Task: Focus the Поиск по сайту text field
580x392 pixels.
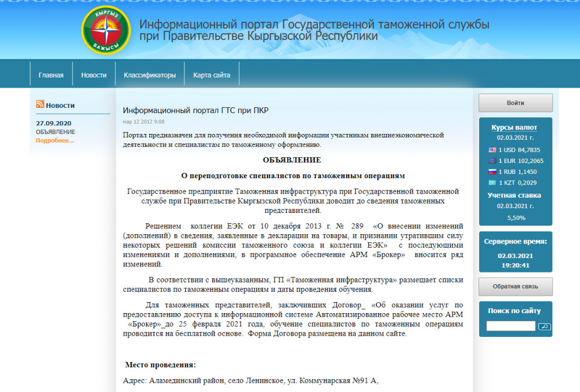Action: pyautogui.click(x=510, y=326)
